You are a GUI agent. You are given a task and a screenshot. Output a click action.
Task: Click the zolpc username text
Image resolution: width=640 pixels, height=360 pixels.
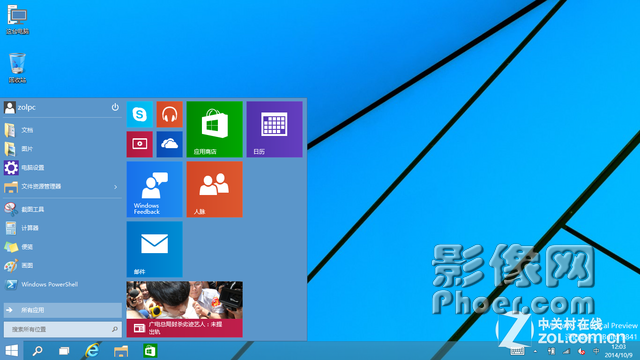(x=27, y=107)
